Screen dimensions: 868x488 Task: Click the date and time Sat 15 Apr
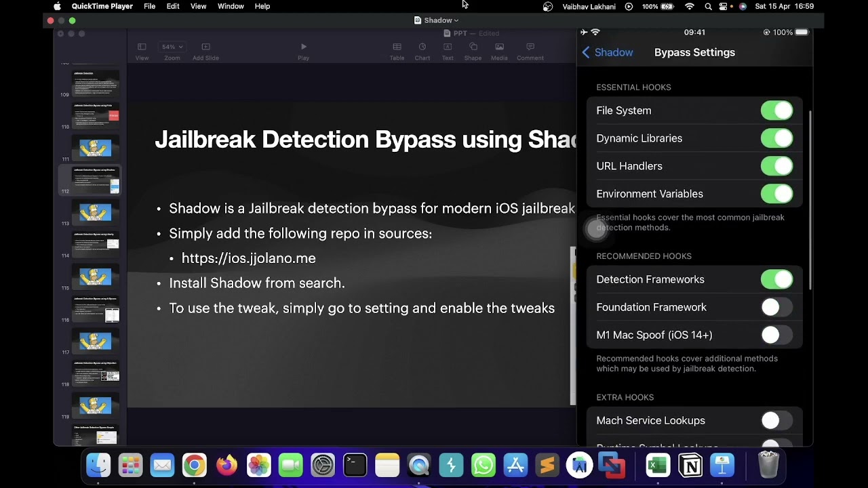pyautogui.click(x=784, y=6)
